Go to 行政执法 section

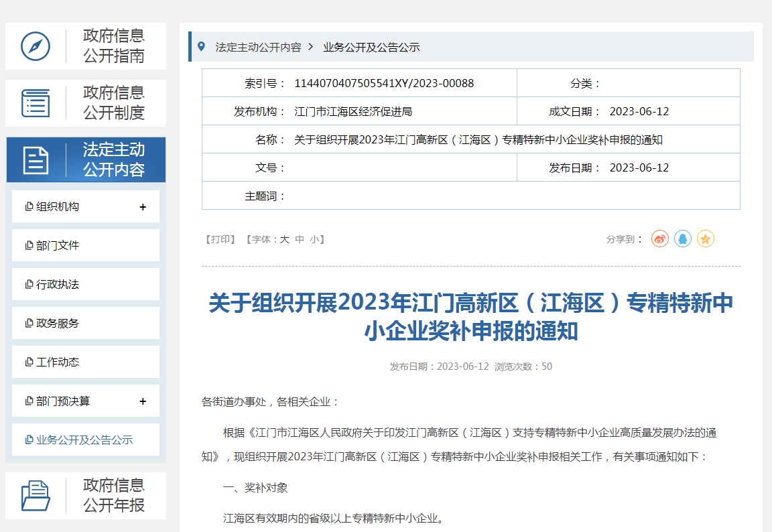[x=58, y=285]
